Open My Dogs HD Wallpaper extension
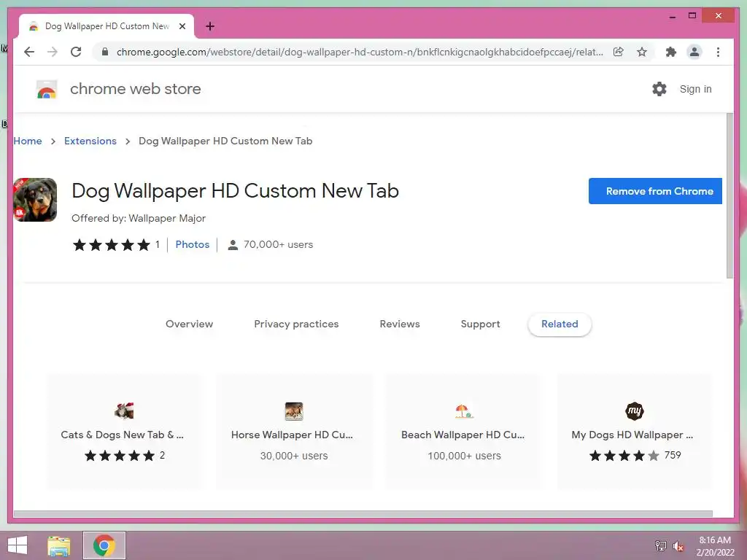The width and height of the screenshot is (747, 560). (634, 432)
